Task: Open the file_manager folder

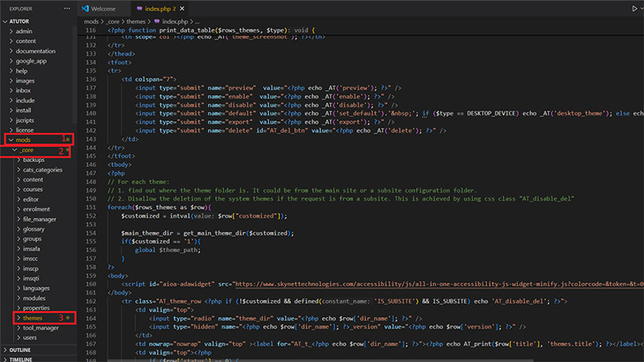Action: pyautogui.click(x=39, y=219)
